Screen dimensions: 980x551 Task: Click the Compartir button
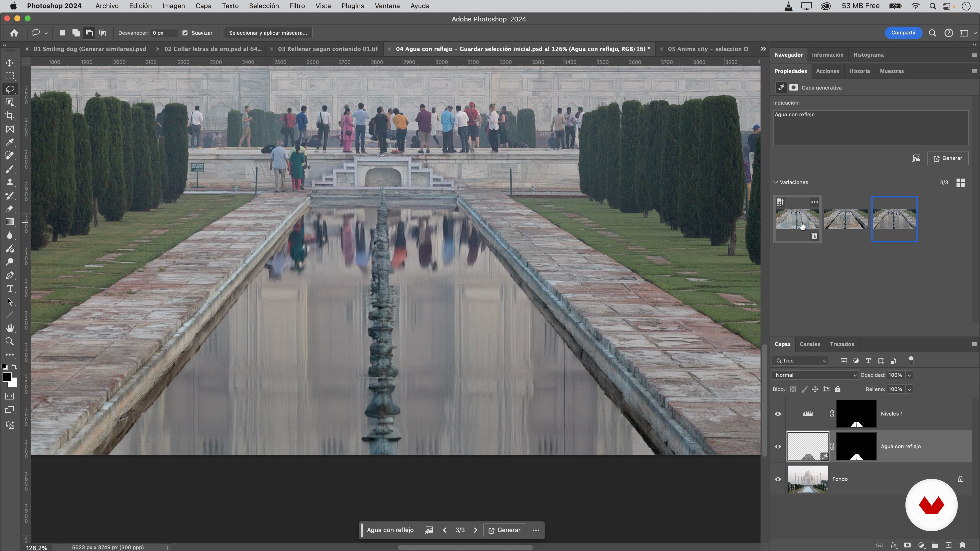point(903,33)
